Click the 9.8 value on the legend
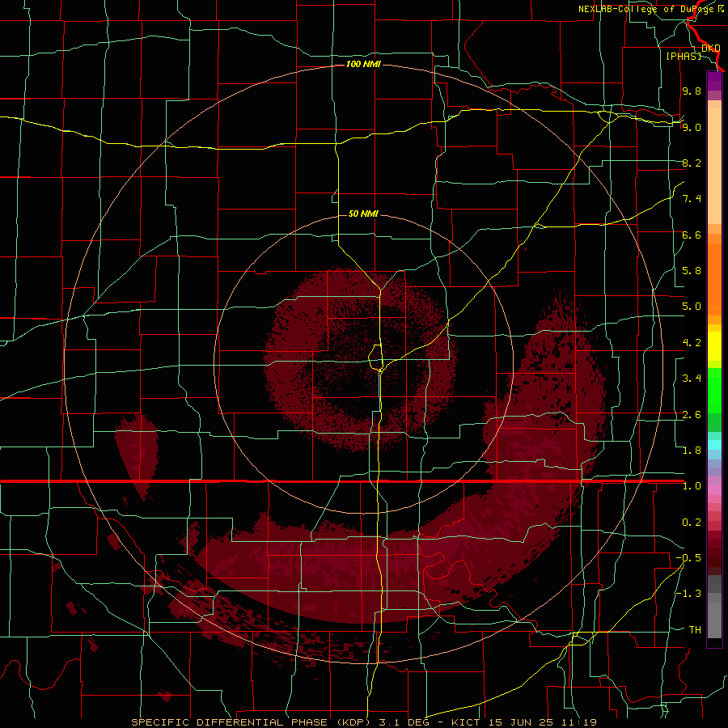The height and width of the screenshot is (728, 728). pyautogui.click(x=692, y=91)
